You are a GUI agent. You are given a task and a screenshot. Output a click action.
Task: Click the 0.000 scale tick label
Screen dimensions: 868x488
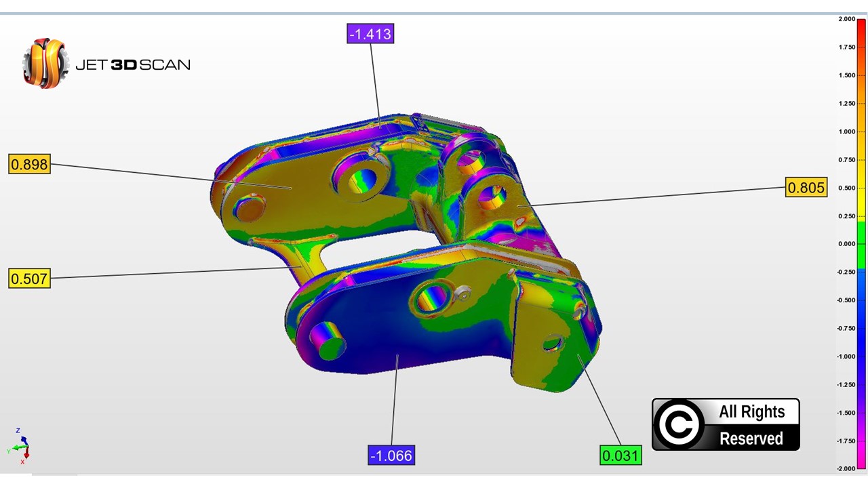click(x=846, y=244)
